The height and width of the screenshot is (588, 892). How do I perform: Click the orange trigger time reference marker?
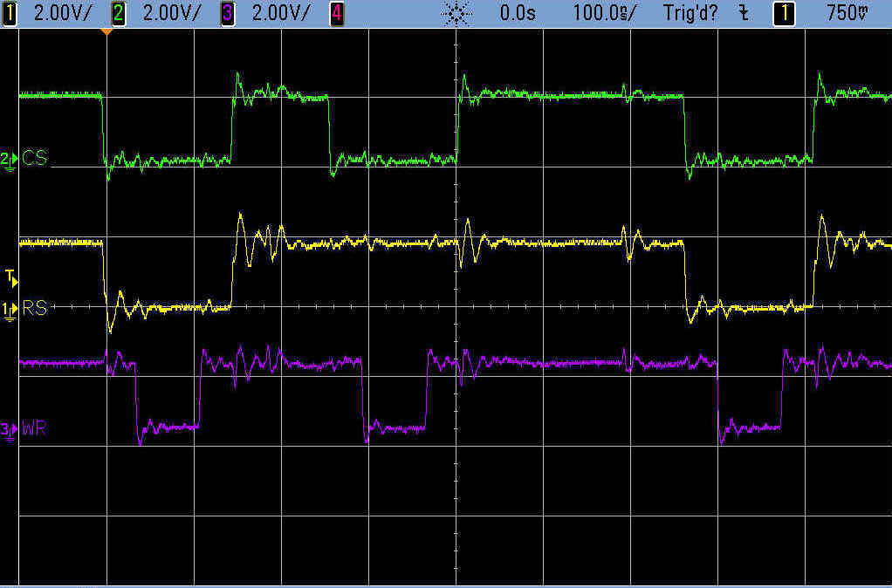(x=106, y=31)
